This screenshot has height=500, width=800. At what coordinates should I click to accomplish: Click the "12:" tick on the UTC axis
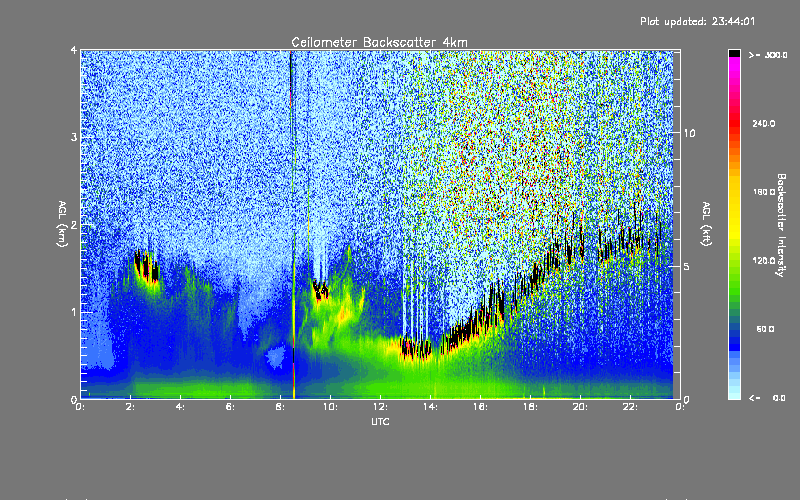point(380,407)
